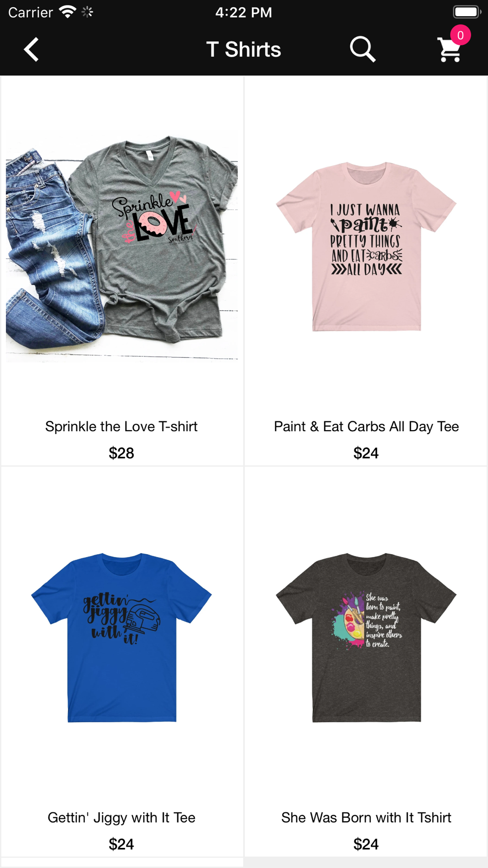Image resolution: width=488 pixels, height=868 pixels.
Task: Tap the 4:22 PM clock in status bar
Action: (244, 12)
